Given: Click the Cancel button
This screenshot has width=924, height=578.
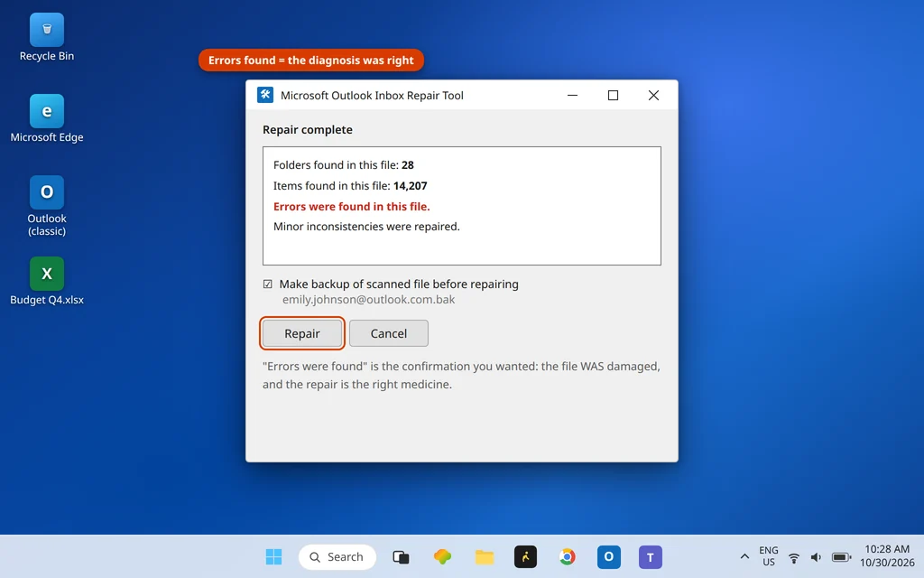Looking at the screenshot, I should pyautogui.click(x=389, y=333).
